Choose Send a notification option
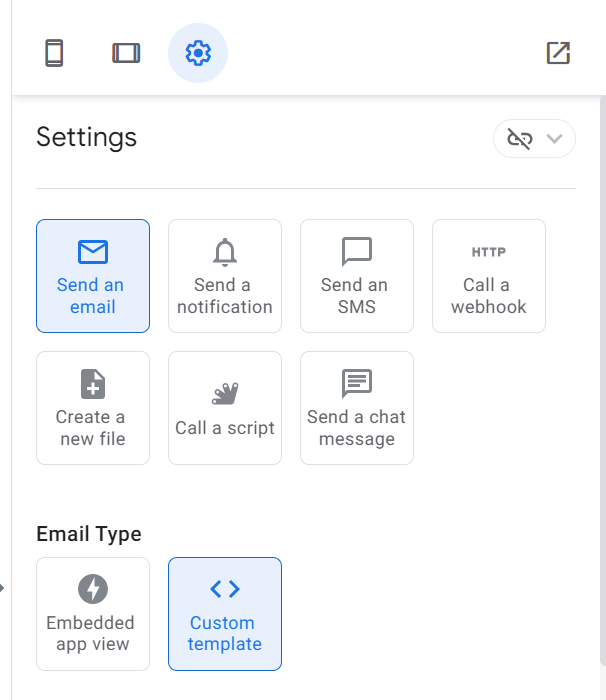The height and width of the screenshot is (700, 606). (225, 276)
